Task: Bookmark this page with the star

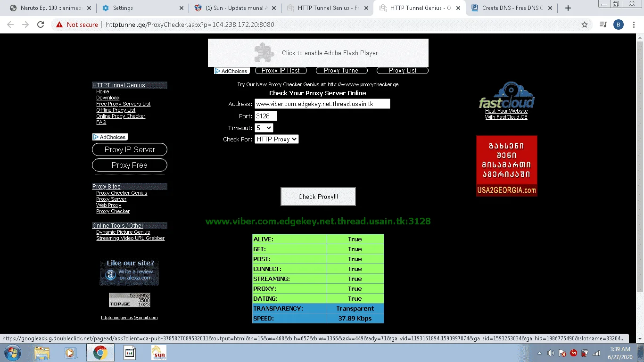Action: click(x=585, y=25)
